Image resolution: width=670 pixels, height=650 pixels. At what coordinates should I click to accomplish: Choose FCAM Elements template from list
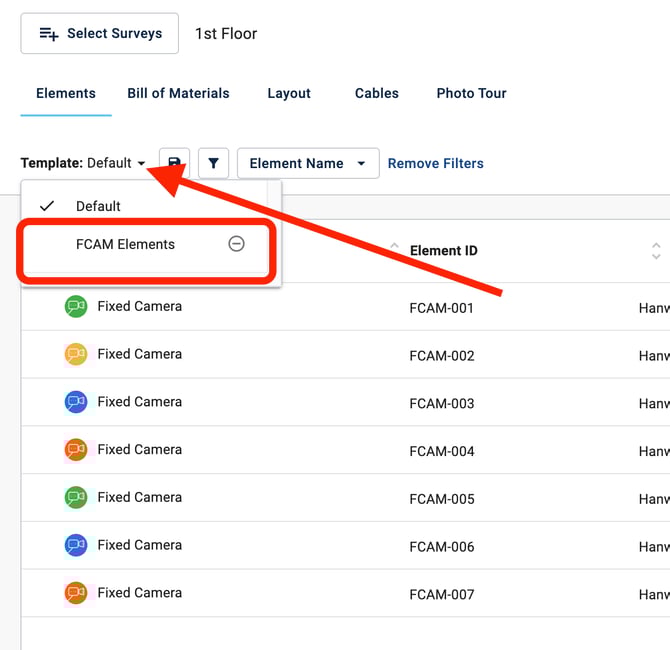pos(125,244)
